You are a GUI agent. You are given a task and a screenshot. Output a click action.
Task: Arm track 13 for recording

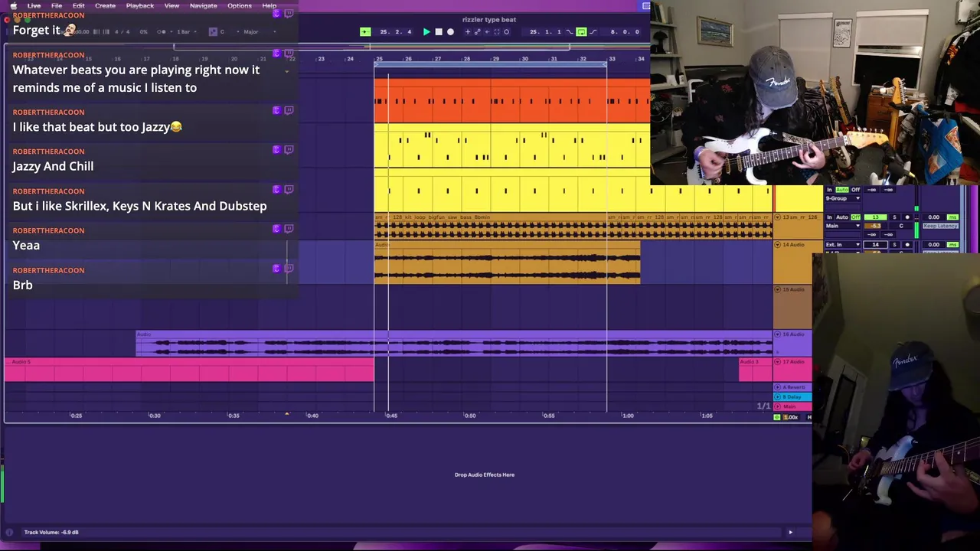coord(907,217)
